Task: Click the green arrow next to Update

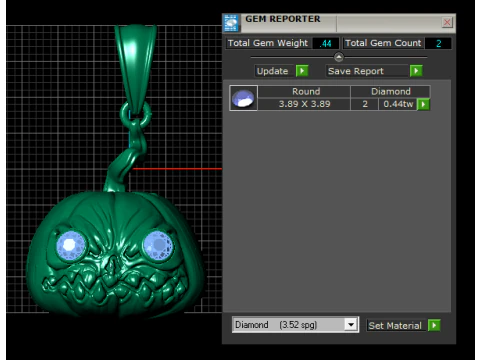Action: (302, 71)
